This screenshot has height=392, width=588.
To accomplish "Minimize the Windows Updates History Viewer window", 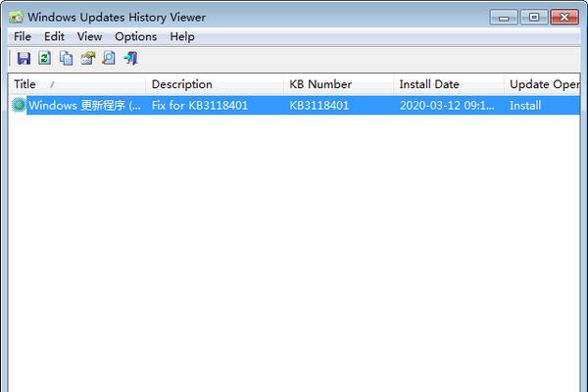I will pyautogui.click(x=504, y=18).
